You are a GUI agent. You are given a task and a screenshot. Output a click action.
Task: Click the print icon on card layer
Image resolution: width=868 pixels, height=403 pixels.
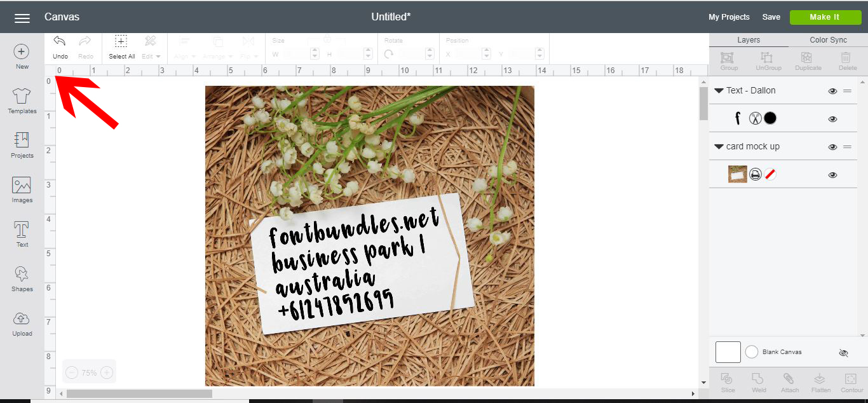(x=755, y=174)
